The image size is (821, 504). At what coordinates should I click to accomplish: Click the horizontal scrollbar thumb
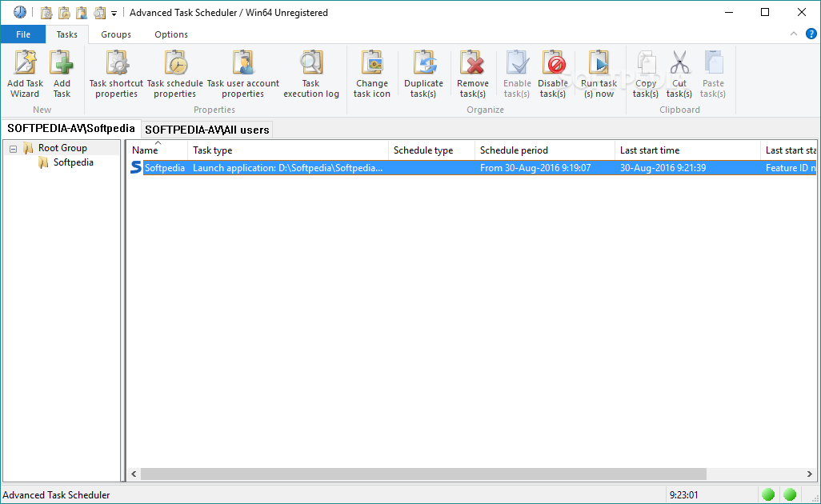click(423, 474)
